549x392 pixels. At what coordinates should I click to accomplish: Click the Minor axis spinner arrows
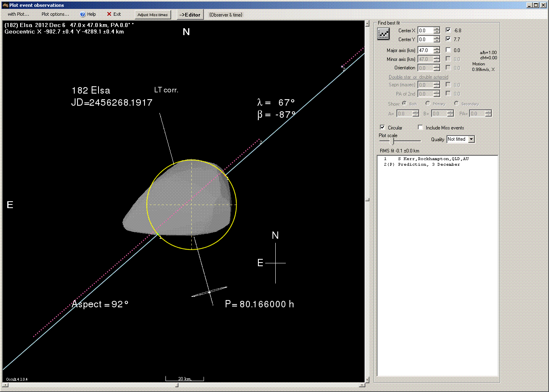tap(436, 59)
